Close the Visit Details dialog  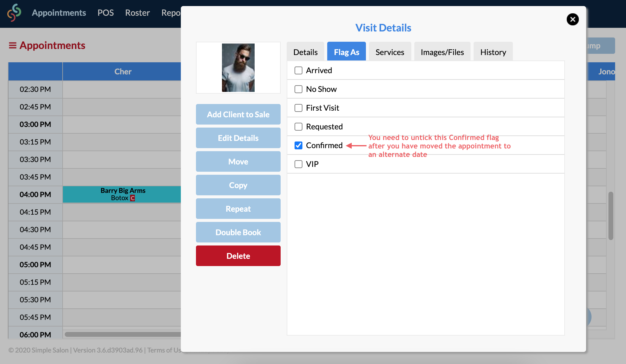[x=572, y=19]
